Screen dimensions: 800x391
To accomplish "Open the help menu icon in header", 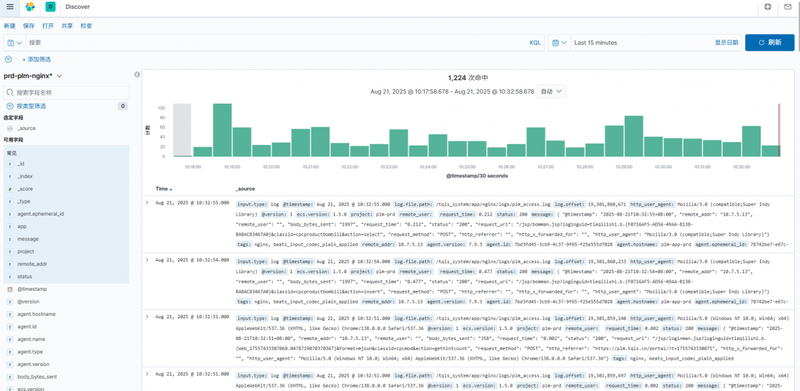I will (768, 7).
